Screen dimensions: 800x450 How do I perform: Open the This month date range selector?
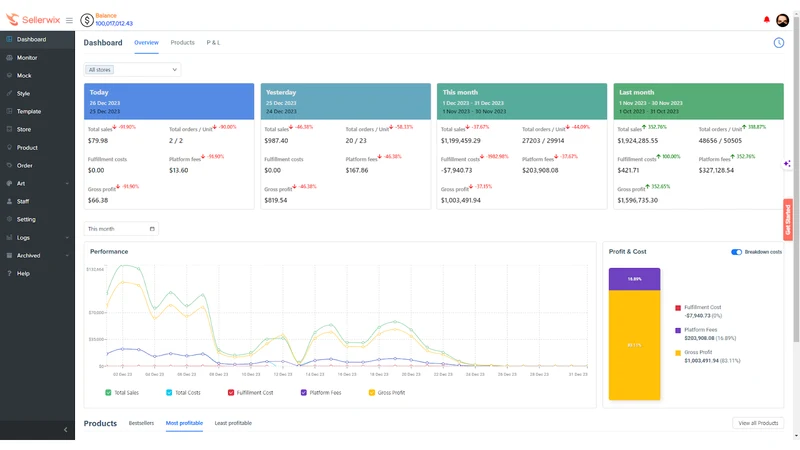click(121, 229)
